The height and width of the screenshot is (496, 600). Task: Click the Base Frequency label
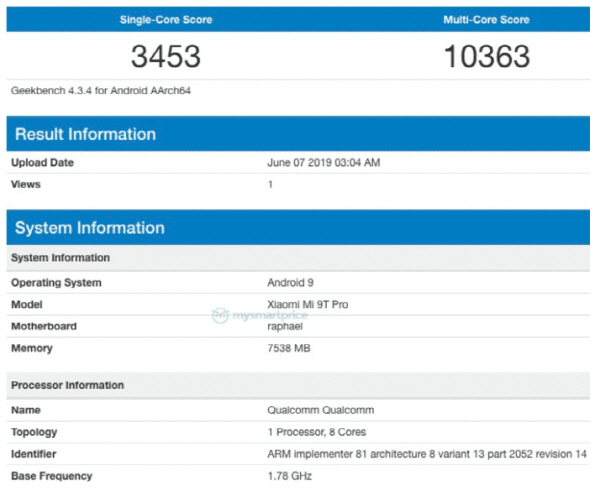click(x=52, y=476)
